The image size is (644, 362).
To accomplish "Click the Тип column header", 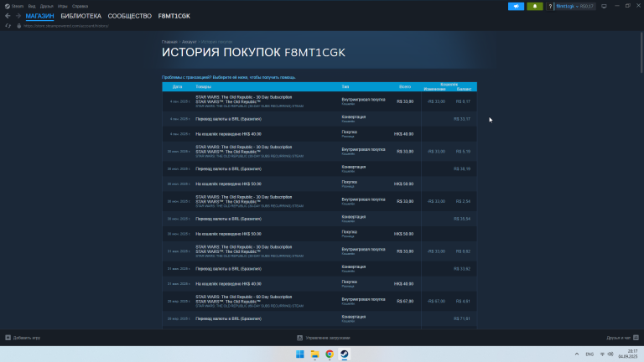I will [345, 86].
